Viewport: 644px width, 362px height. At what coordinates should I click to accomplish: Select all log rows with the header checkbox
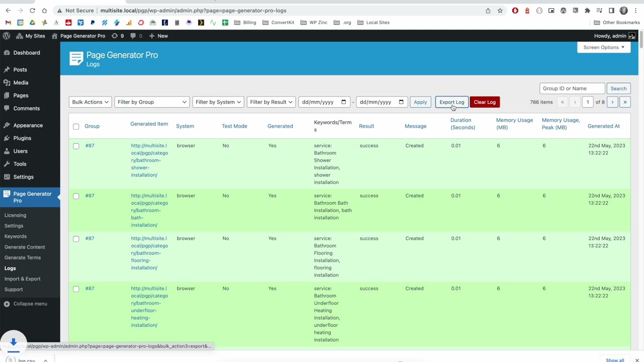click(x=76, y=126)
